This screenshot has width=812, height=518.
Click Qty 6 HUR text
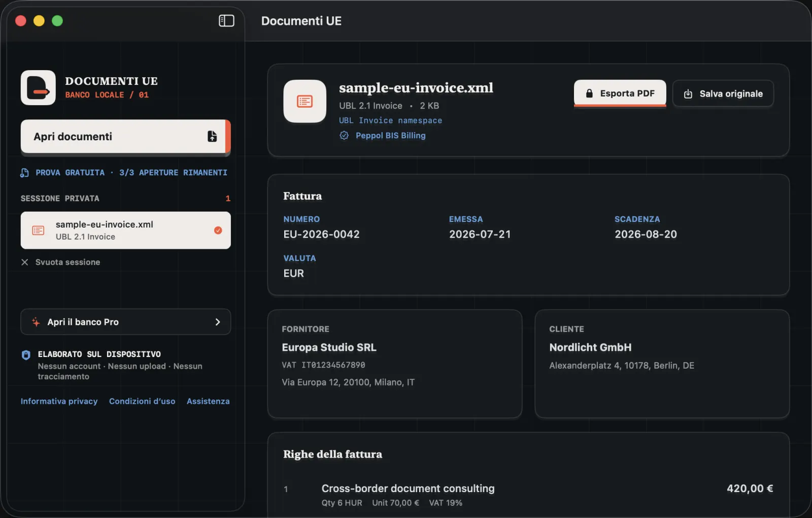click(x=342, y=503)
